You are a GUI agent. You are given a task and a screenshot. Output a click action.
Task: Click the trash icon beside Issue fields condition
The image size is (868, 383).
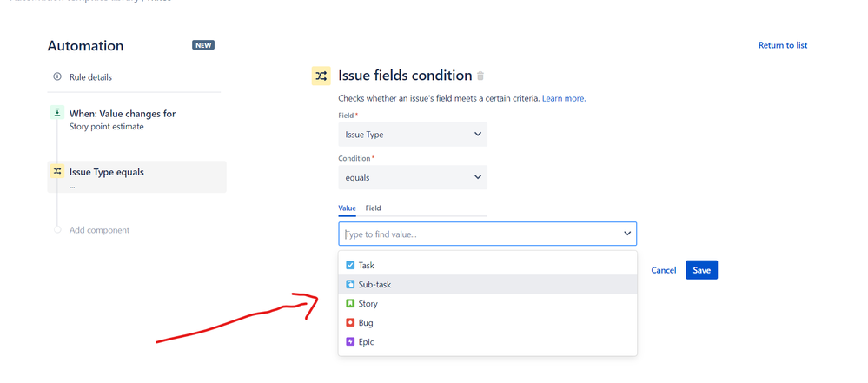[x=480, y=76]
